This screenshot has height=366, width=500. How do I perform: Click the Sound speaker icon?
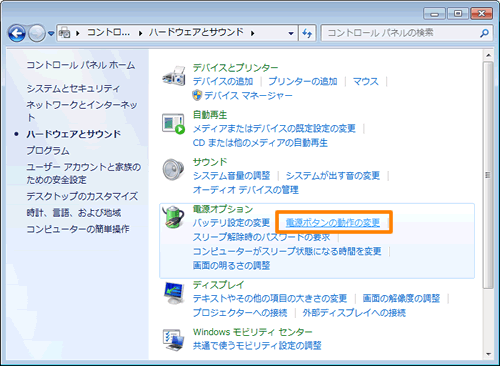tap(173, 170)
